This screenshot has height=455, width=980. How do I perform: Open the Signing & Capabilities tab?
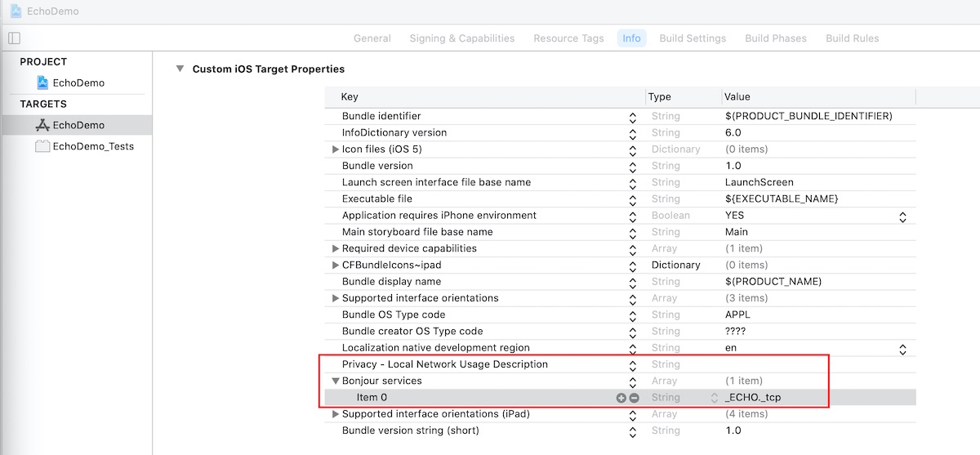tap(461, 38)
